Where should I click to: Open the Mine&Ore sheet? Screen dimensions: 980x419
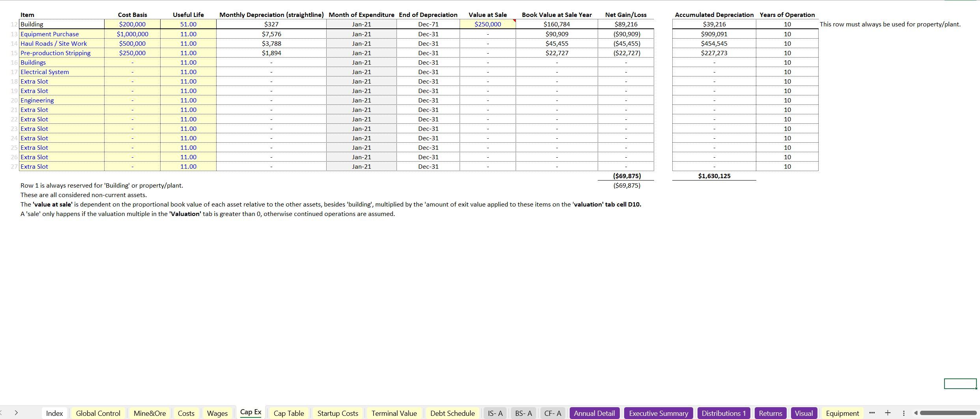click(150, 413)
